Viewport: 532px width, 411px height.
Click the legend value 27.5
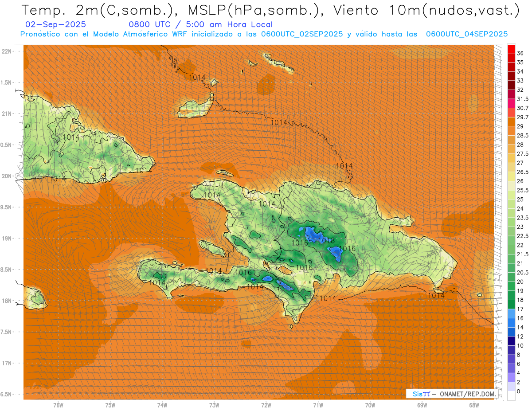click(523, 154)
